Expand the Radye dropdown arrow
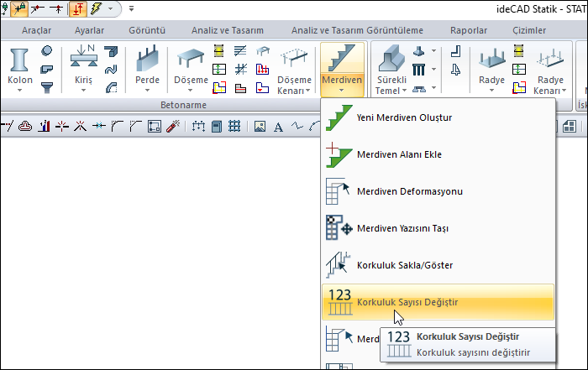 pos(491,91)
